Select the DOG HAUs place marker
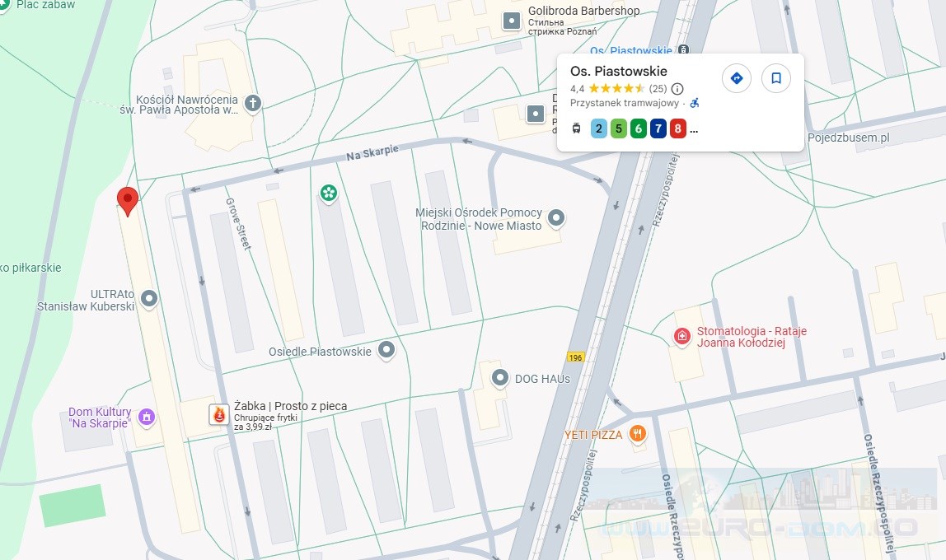Screen dimensions: 946x560 coord(499,379)
